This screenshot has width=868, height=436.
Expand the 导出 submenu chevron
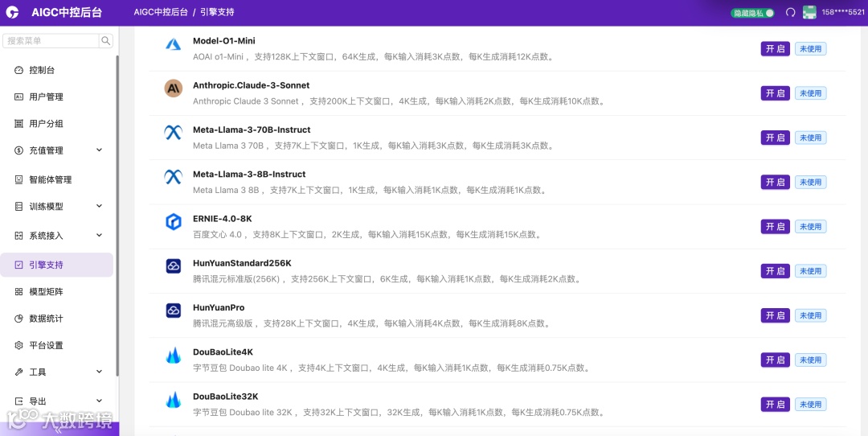click(x=99, y=401)
